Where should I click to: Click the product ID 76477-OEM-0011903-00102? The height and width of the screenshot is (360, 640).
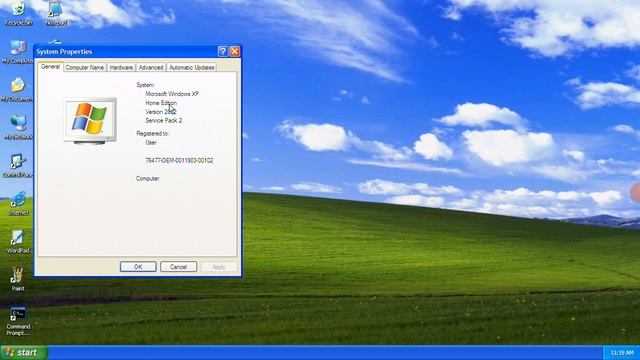(179, 160)
